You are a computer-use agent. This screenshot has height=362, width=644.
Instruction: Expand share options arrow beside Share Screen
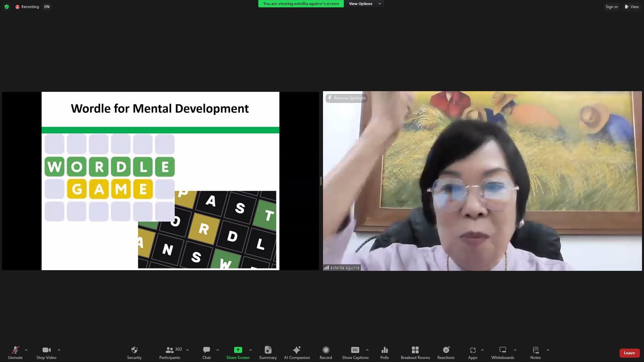coord(251,350)
